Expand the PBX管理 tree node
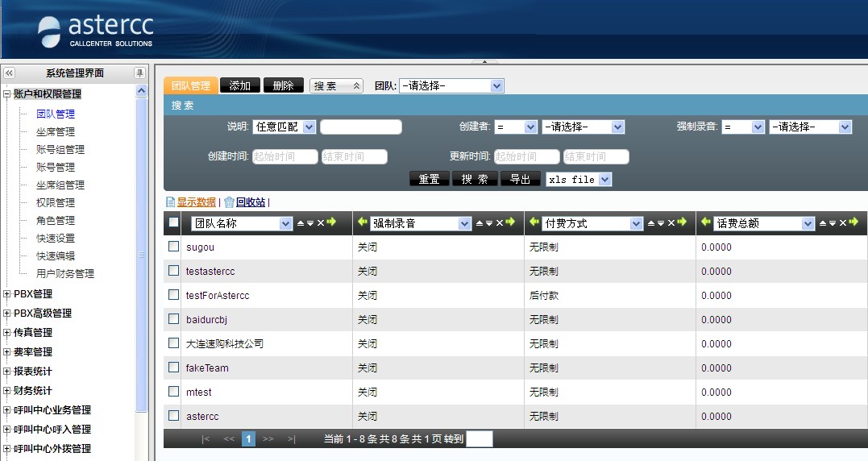 [7, 294]
